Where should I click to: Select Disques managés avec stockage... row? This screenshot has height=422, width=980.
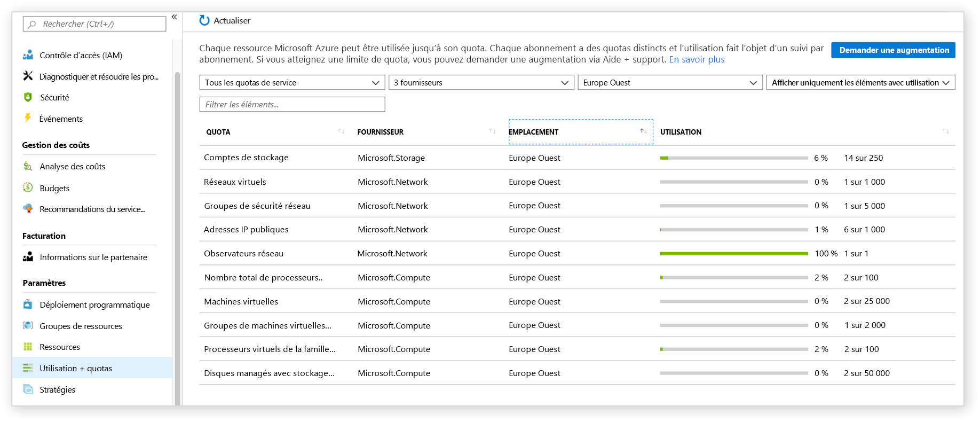click(x=577, y=373)
